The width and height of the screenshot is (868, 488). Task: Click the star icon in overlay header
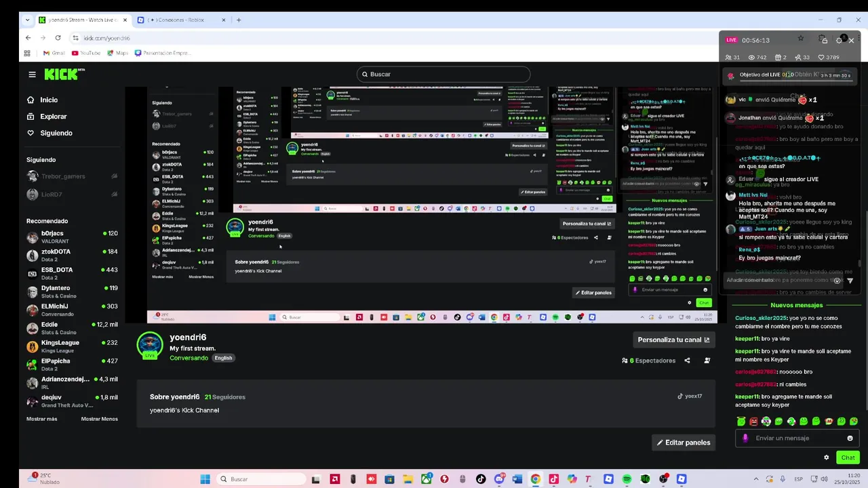pos(801,39)
